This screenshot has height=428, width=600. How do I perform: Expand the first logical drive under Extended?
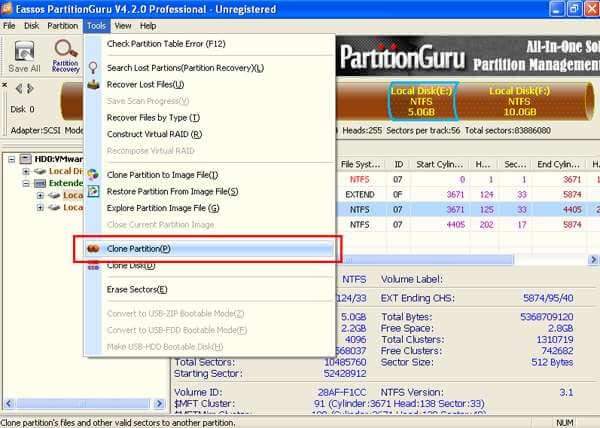[40, 195]
